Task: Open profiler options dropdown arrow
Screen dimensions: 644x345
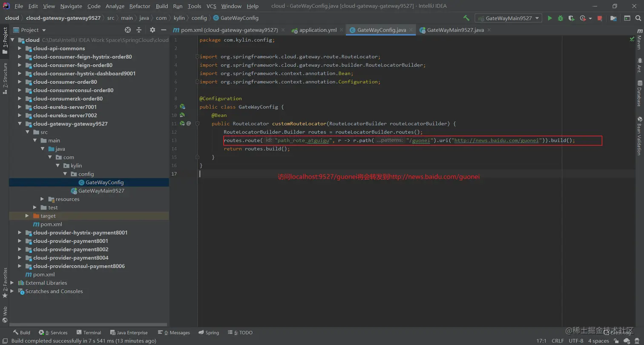Action: (x=590, y=18)
